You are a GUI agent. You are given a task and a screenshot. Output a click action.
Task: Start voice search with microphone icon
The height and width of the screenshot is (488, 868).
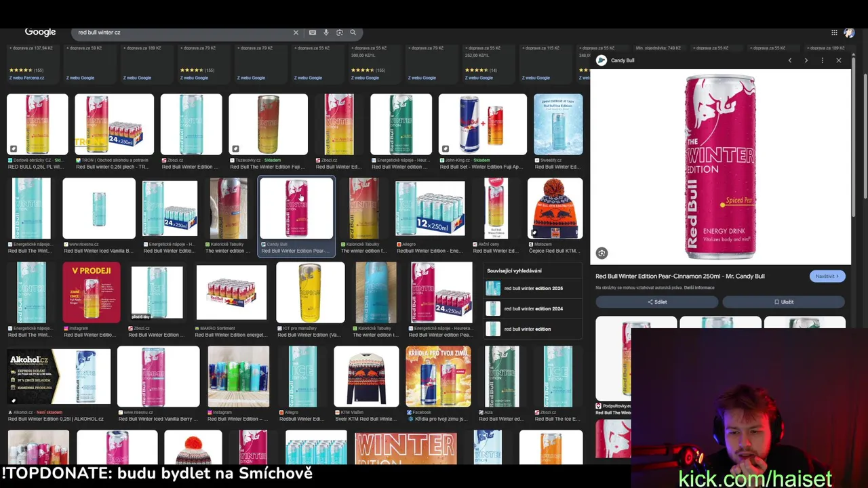click(326, 33)
